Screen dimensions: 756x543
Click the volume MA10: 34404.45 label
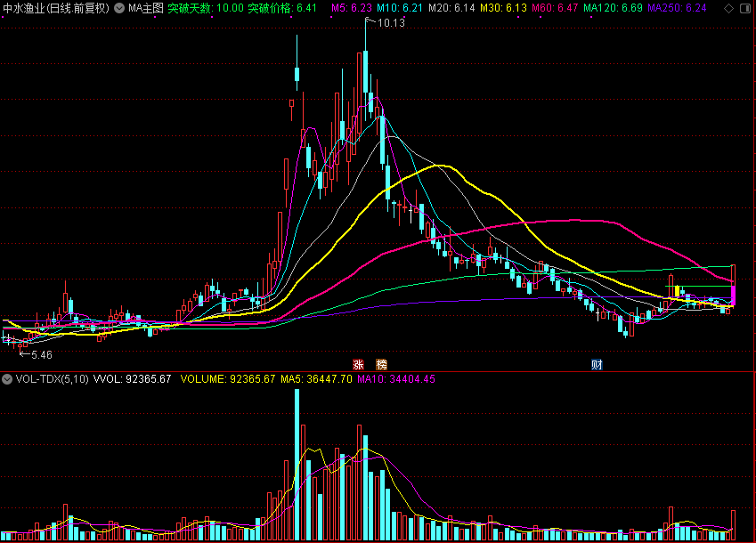click(x=396, y=379)
